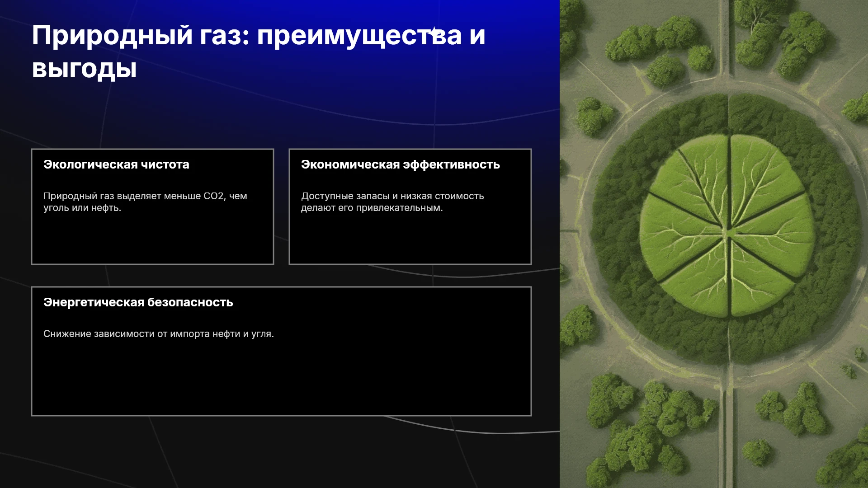Screen dimensions: 868x488
Task: Click empty area inside 'Экономическая эффективность' card
Action: pos(410,239)
